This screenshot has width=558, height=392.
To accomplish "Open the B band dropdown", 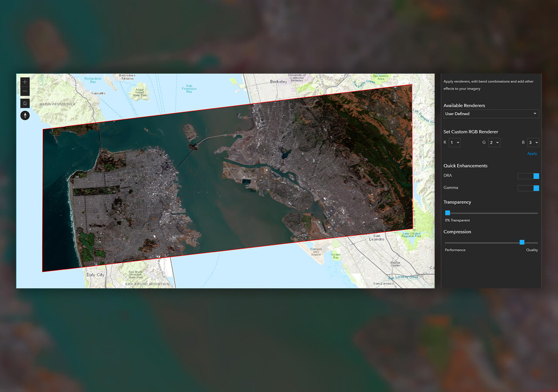I will pyautogui.click(x=533, y=142).
